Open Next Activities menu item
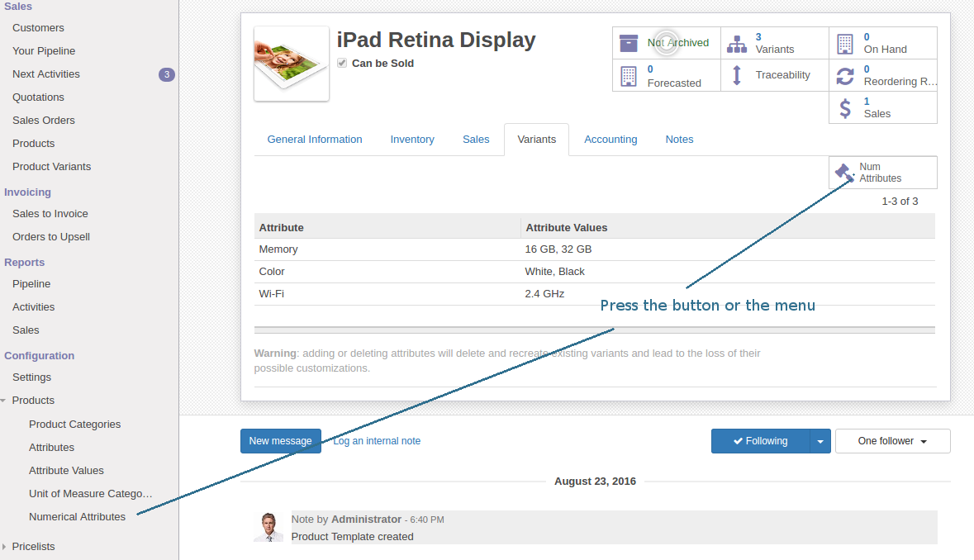The height and width of the screenshot is (560, 974). [46, 74]
